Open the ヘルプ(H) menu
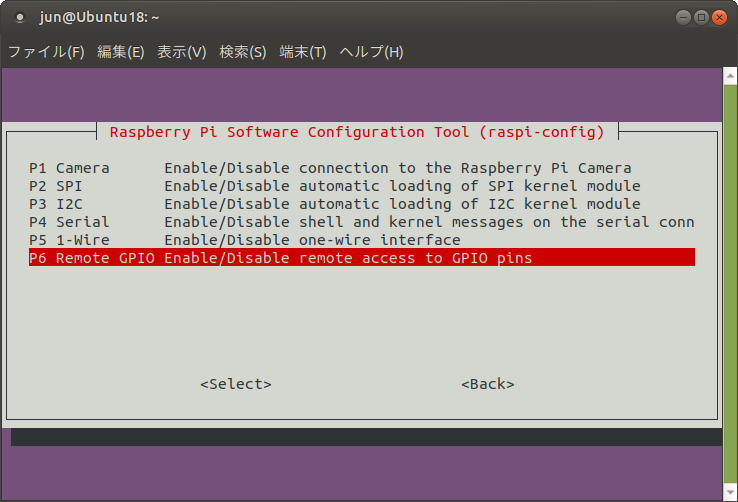The height and width of the screenshot is (502, 738). [x=371, y=52]
